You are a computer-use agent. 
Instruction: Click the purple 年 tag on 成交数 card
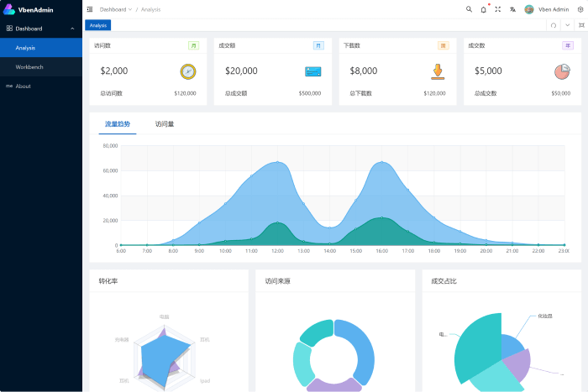pyautogui.click(x=568, y=45)
